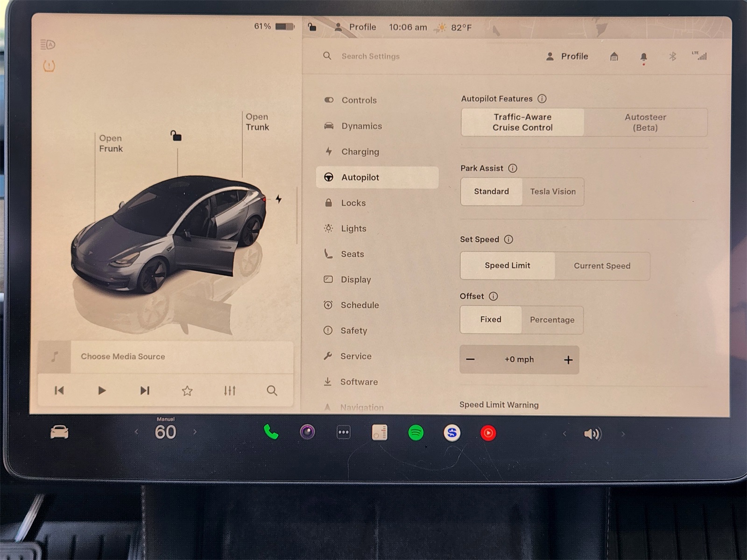The height and width of the screenshot is (560, 747).
Task: Show Autopilot Features info icon
Action: [542, 98]
